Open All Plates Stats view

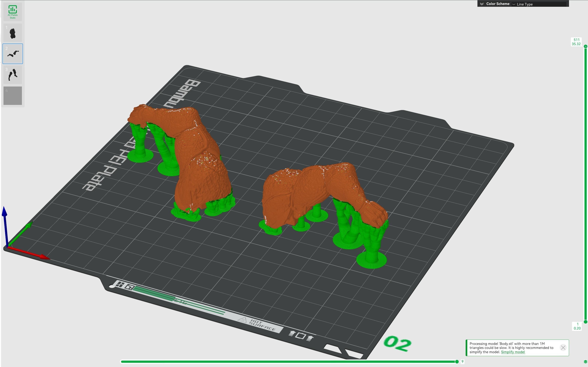(x=13, y=12)
